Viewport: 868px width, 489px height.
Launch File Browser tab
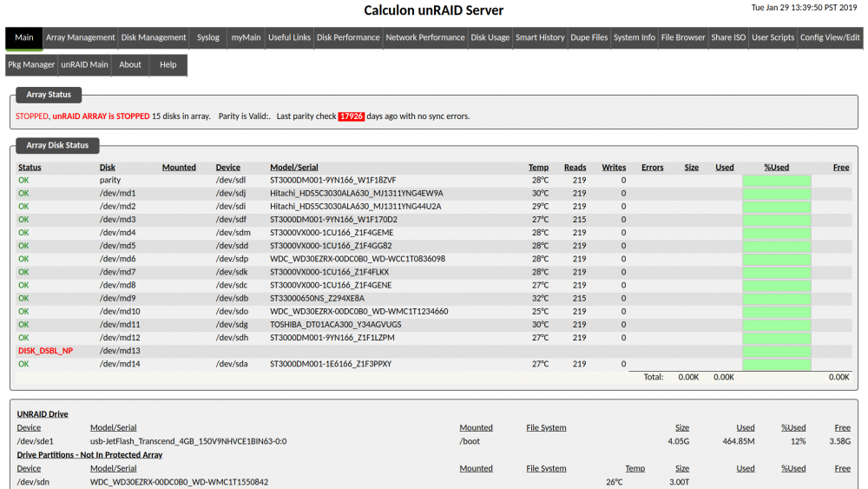click(683, 37)
